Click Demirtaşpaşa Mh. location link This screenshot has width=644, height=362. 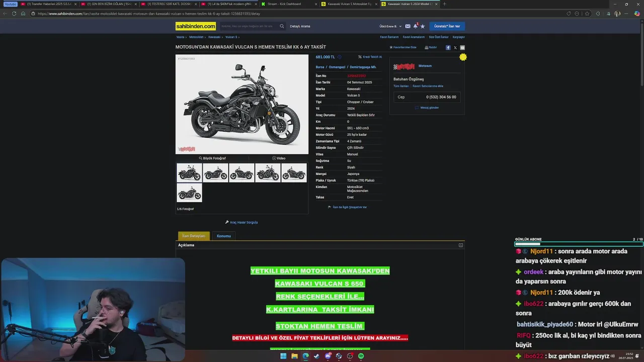tap(363, 67)
